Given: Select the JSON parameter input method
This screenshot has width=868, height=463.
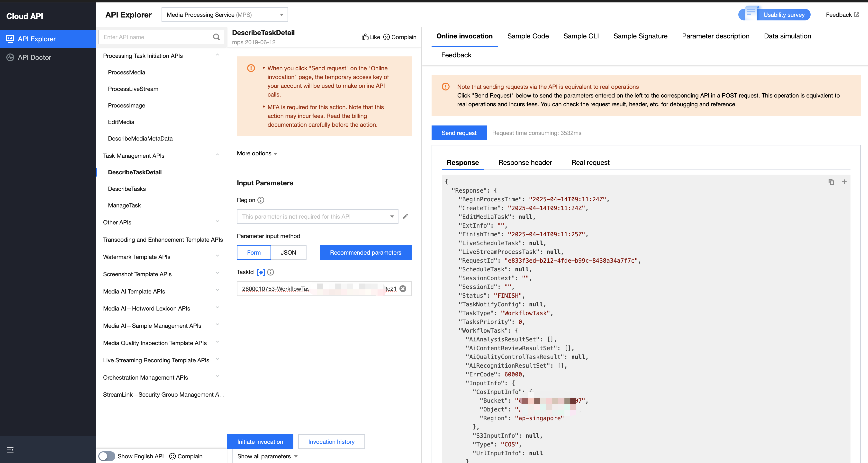Looking at the screenshot, I should pos(288,253).
